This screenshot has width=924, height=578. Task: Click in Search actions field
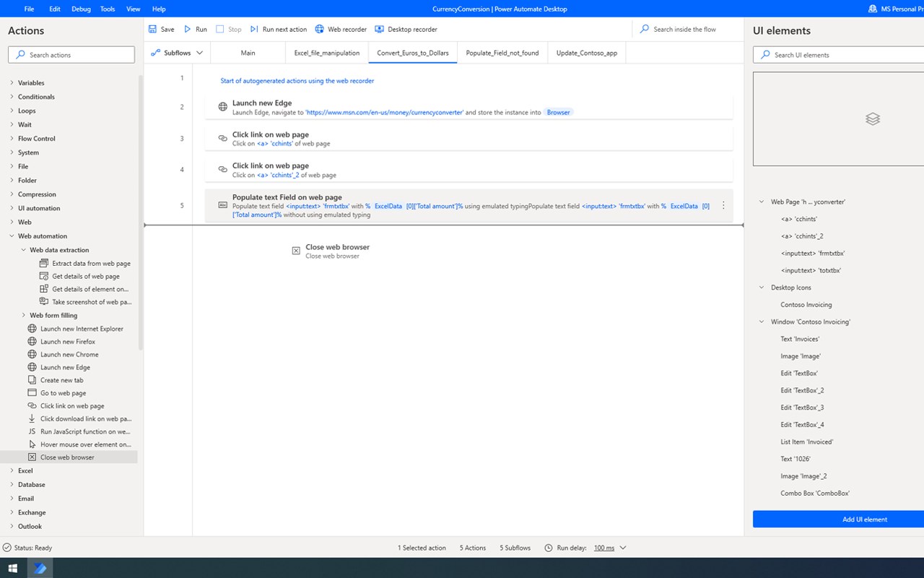coord(71,55)
